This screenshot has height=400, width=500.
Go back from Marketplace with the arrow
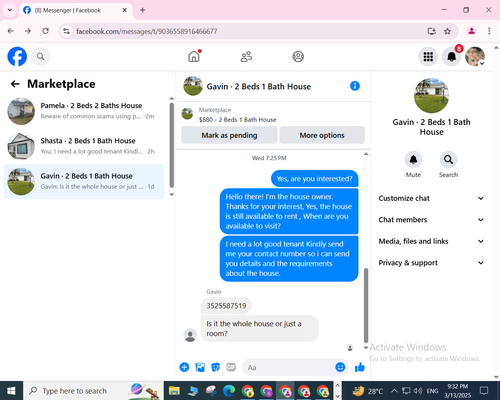pyautogui.click(x=15, y=84)
